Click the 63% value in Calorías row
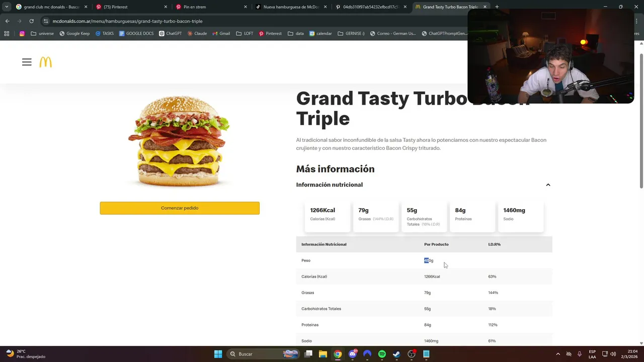This screenshot has width=644, height=362. (492, 277)
